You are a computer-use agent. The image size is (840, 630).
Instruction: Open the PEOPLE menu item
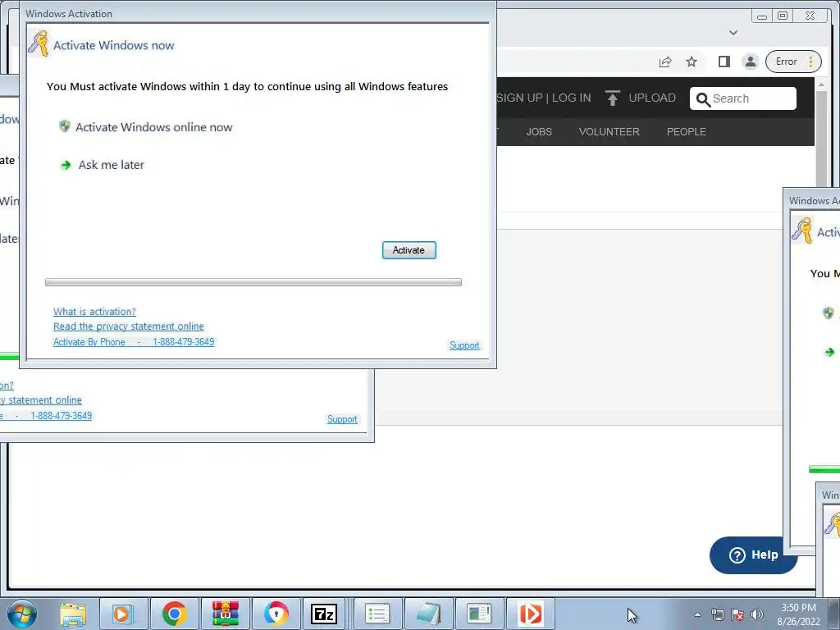tap(687, 132)
